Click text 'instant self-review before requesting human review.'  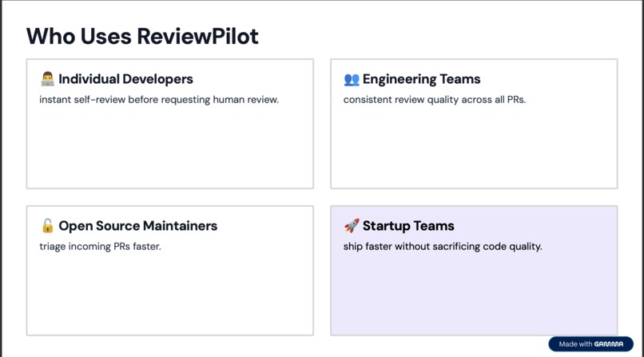tap(159, 100)
